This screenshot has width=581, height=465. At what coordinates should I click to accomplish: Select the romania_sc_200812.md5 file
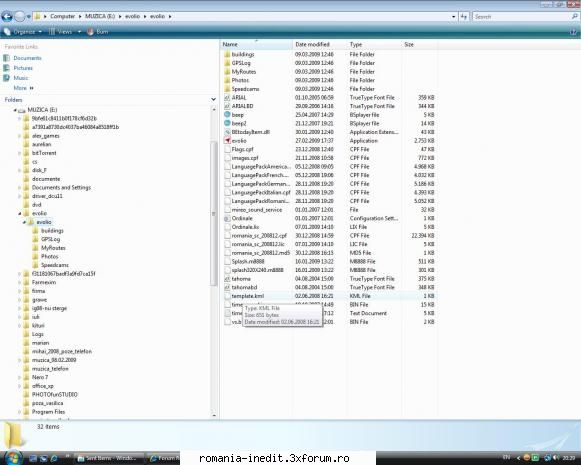(x=261, y=253)
